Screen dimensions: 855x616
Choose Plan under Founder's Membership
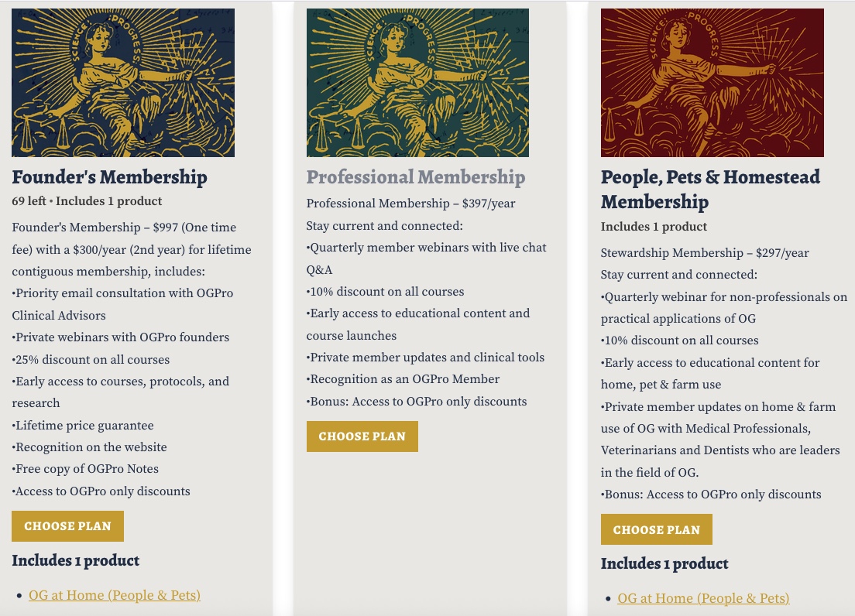click(67, 526)
